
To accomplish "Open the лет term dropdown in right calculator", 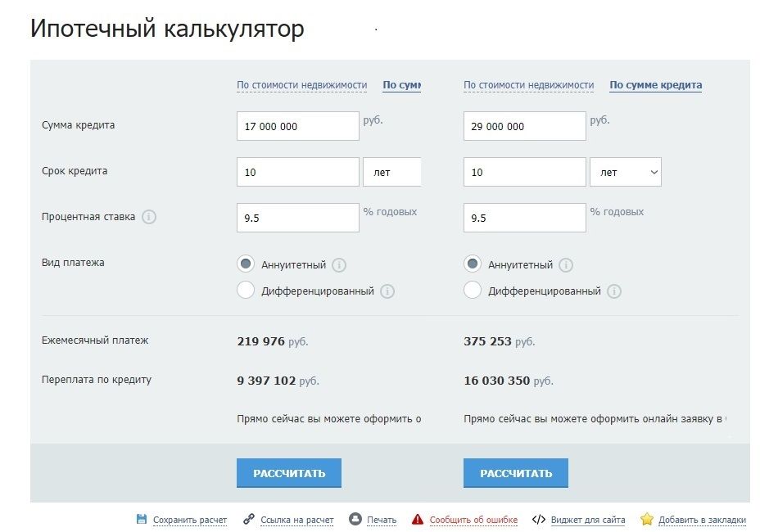I will point(625,172).
